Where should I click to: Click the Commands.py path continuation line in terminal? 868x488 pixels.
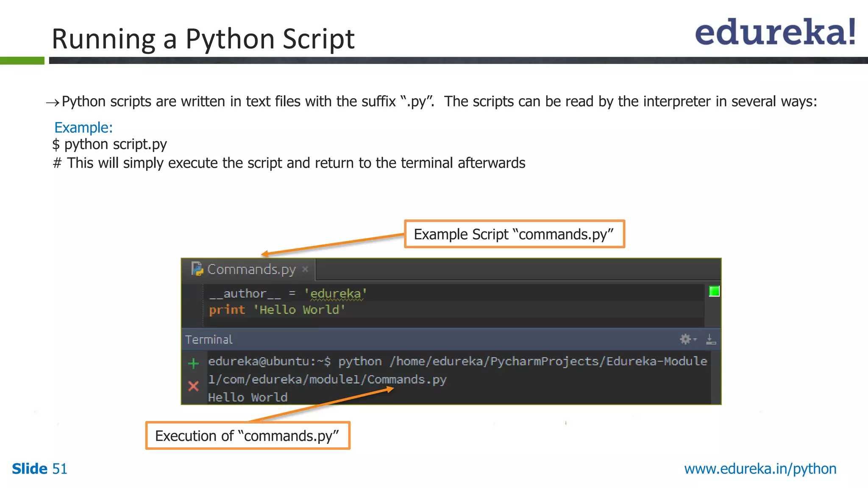[x=327, y=379]
